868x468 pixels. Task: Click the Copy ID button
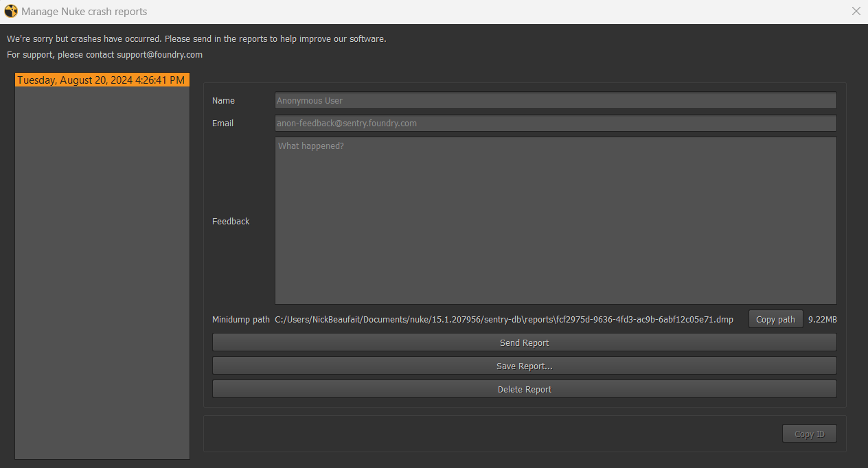click(810, 434)
